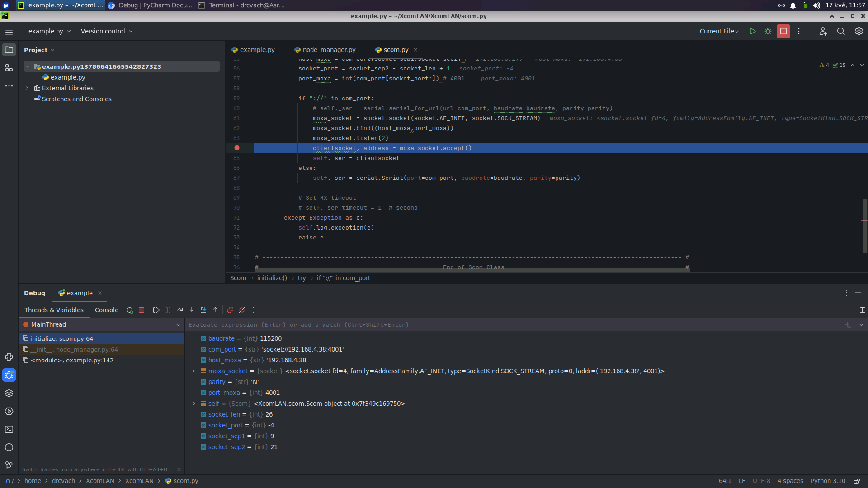Open Python 3.10 interpreter selector
The image size is (868, 488).
[828, 481]
